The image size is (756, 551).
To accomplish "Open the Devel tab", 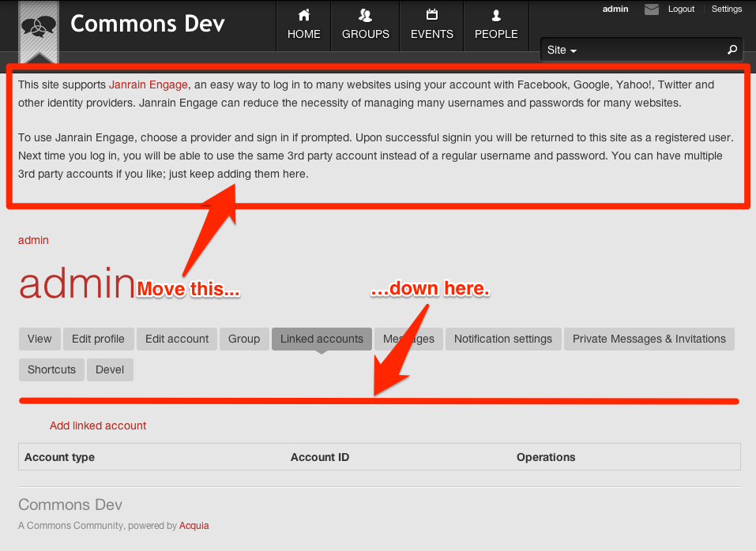I will pyautogui.click(x=110, y=370).
